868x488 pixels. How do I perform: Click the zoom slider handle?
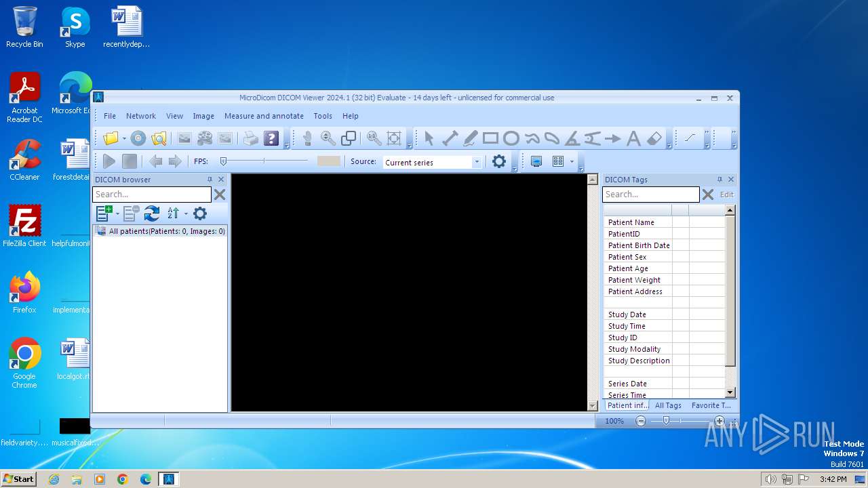tap(667, 421)
